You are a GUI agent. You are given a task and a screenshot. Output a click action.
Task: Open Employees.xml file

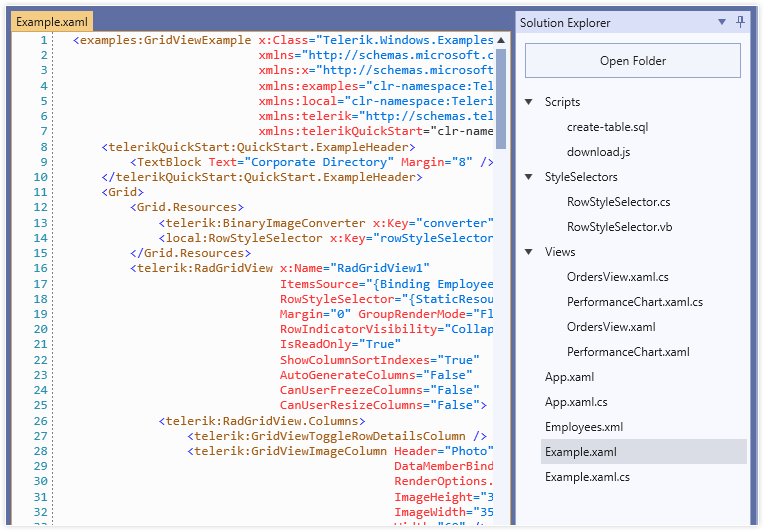(x=584, y=427)
